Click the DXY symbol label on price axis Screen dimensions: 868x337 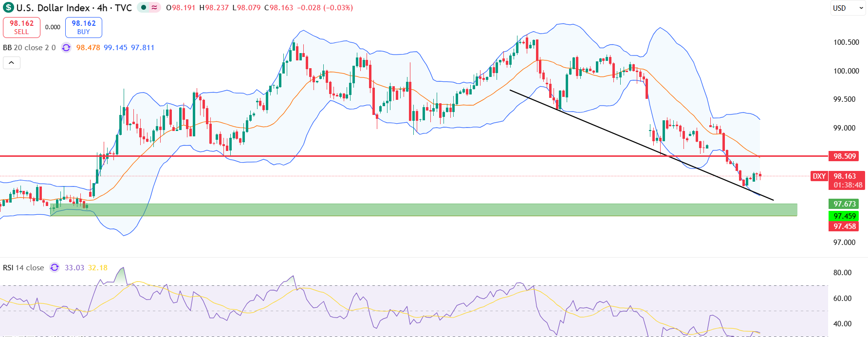(819, 176)
